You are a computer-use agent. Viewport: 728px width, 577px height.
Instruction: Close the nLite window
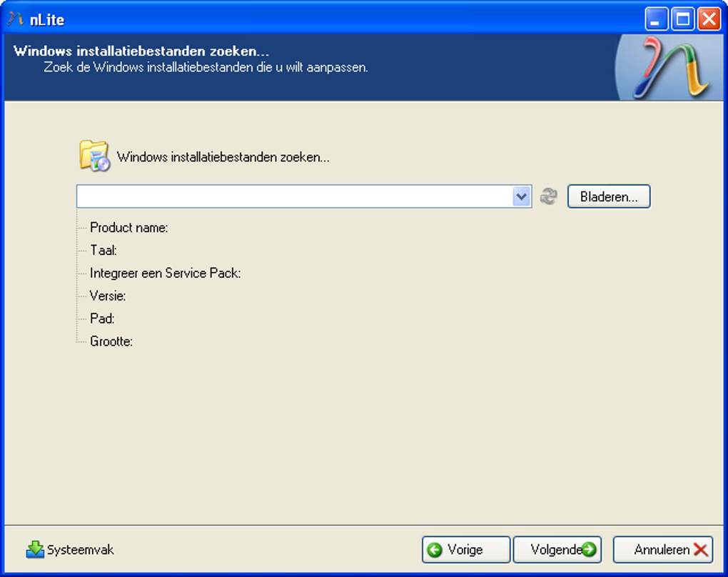709,19
